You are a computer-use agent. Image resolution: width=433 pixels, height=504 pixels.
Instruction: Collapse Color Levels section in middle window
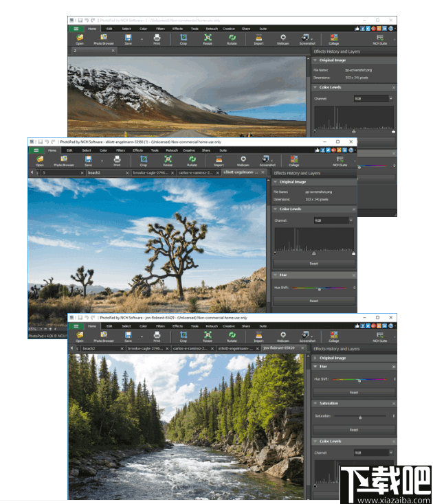pyautogui.click(x=276, y=209)
